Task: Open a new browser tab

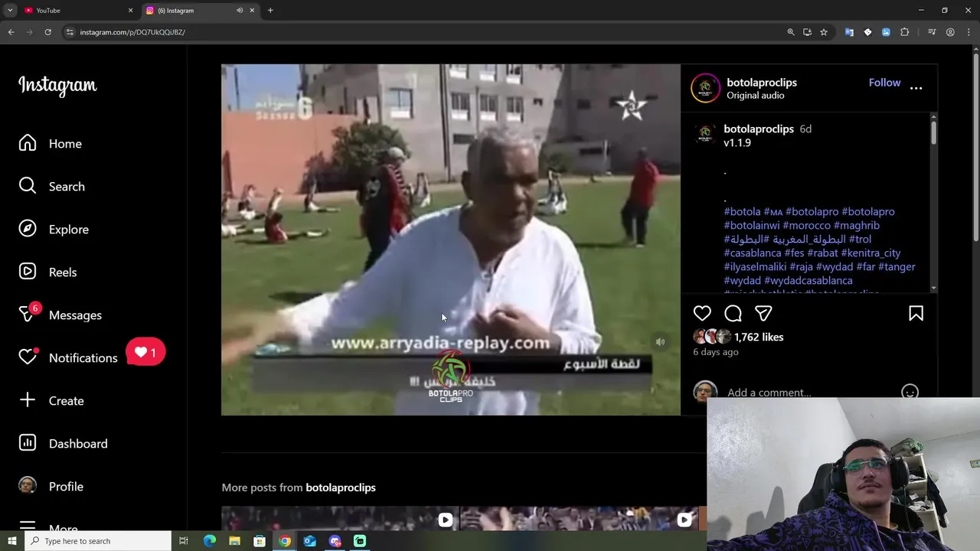Action: pos(270,10)
